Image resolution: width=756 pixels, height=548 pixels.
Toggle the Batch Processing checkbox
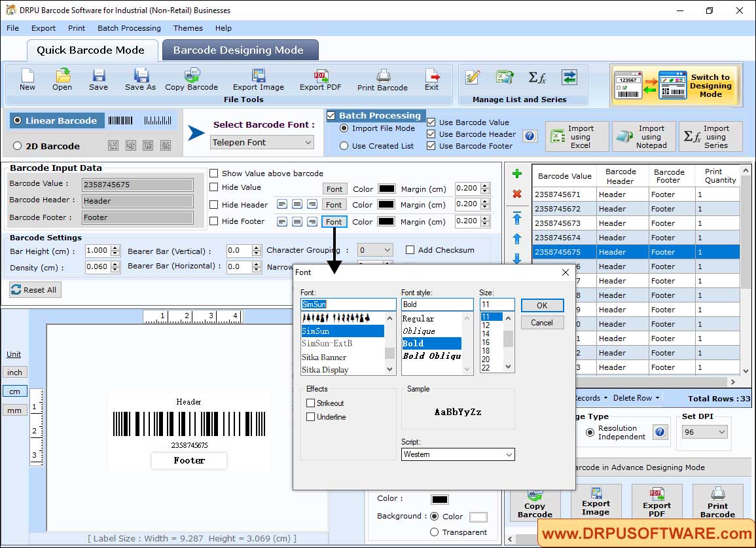[331, 115]
